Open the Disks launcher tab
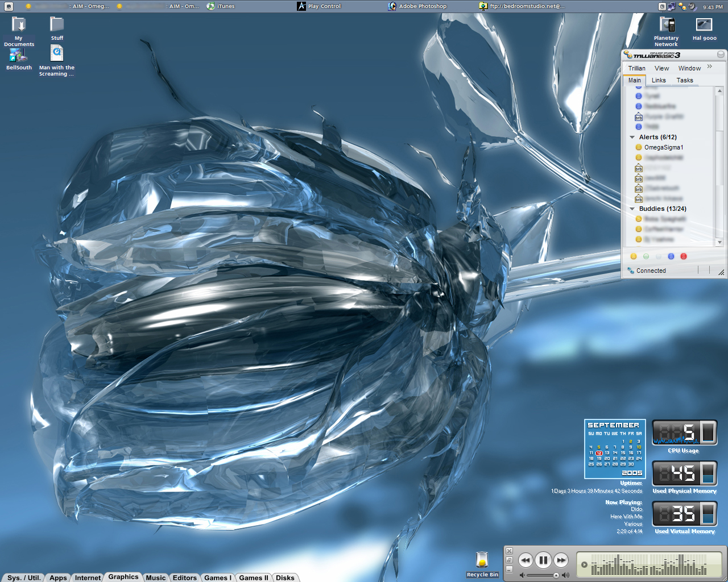Screen dimensions: 728x582 pyautogui.click(x=286, y=577)
